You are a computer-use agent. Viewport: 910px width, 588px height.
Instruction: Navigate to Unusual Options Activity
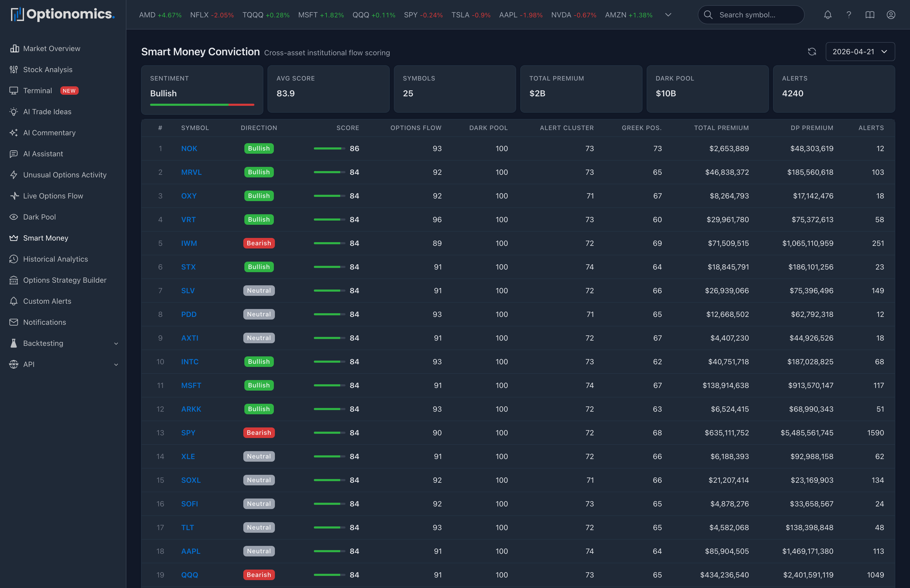coord(65,175)
